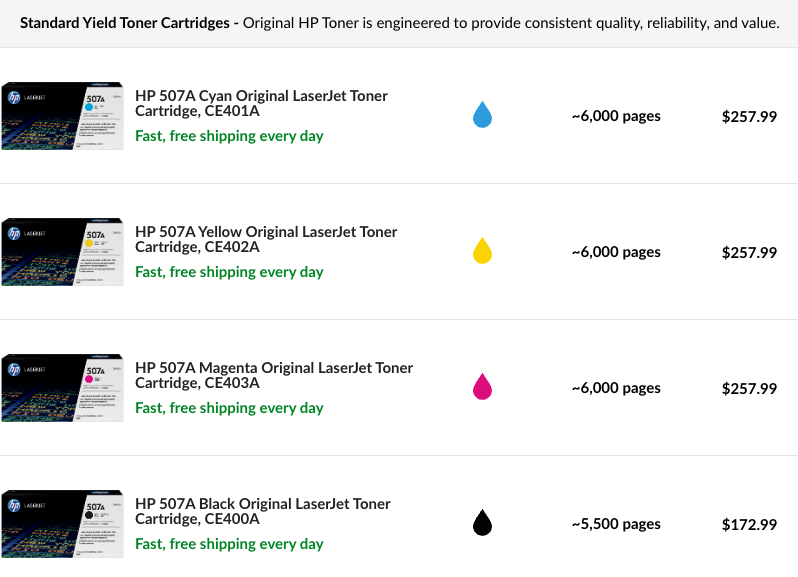798x577 pixels.
Task: Click the Standard Yield Toner Cartridges heading
Action: (x=125, y=23)
